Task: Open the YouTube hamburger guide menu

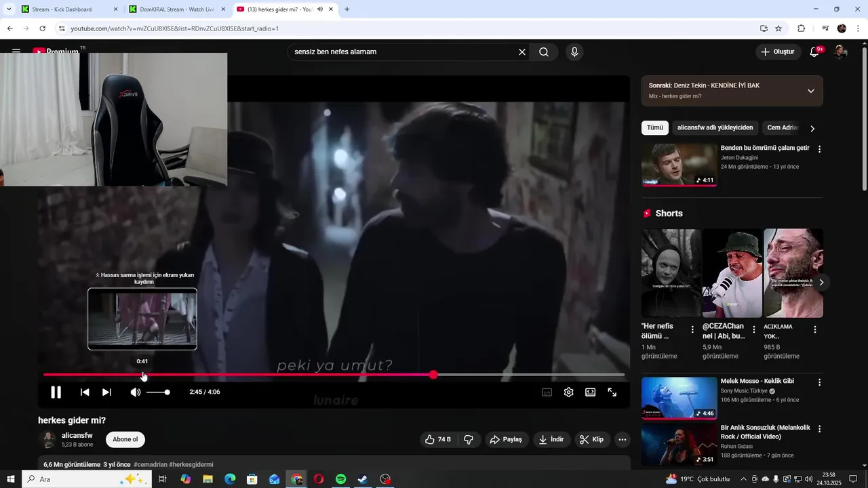Action: point(16,52)
